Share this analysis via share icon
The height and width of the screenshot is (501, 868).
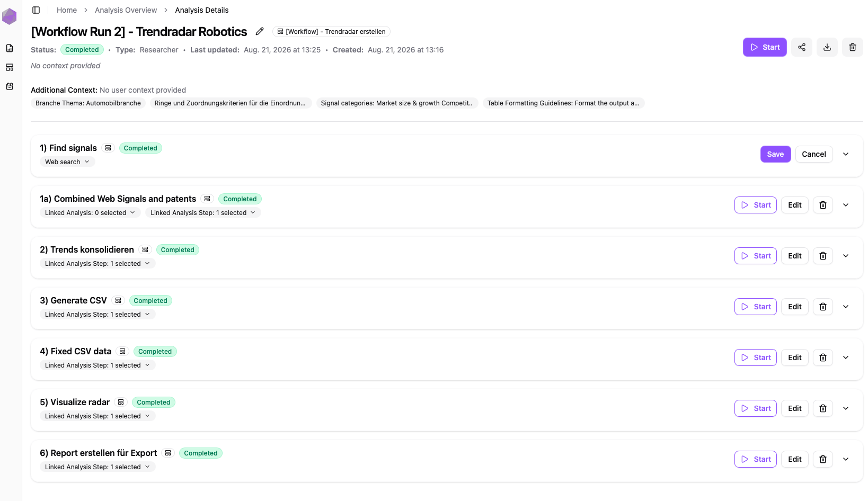point(802,47)
